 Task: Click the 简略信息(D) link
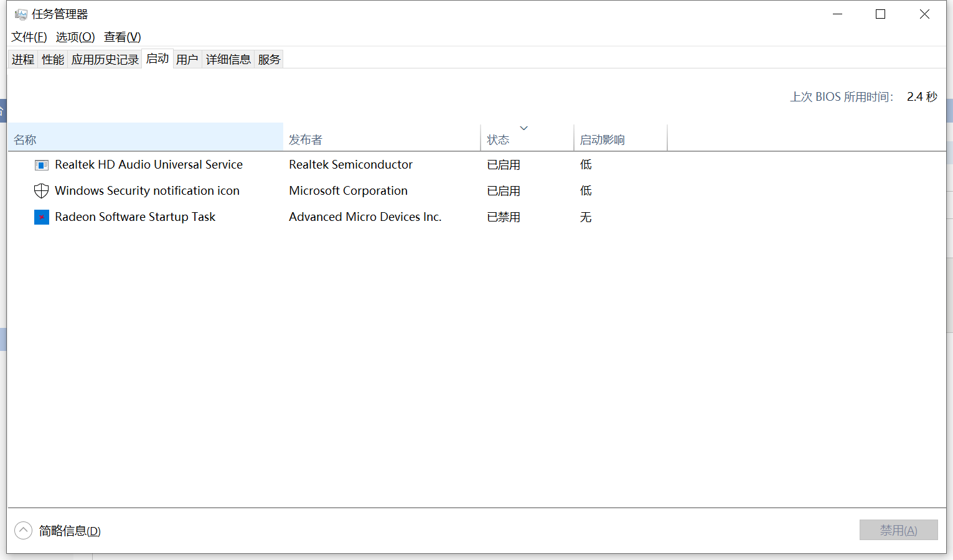(70, 531)
